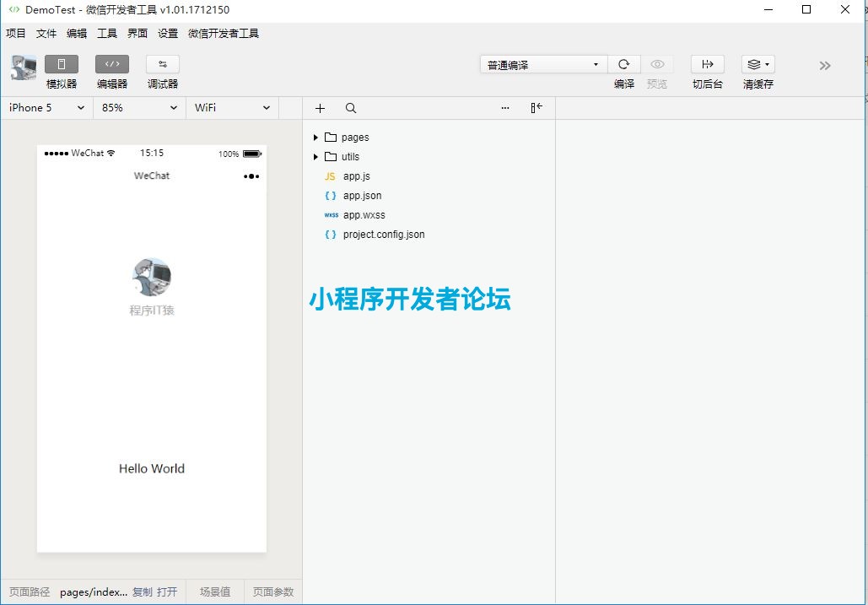Screen dimensions: 868x605
Task: Open the 85% zoom level dropdown
Action: (x=139, y=108)
